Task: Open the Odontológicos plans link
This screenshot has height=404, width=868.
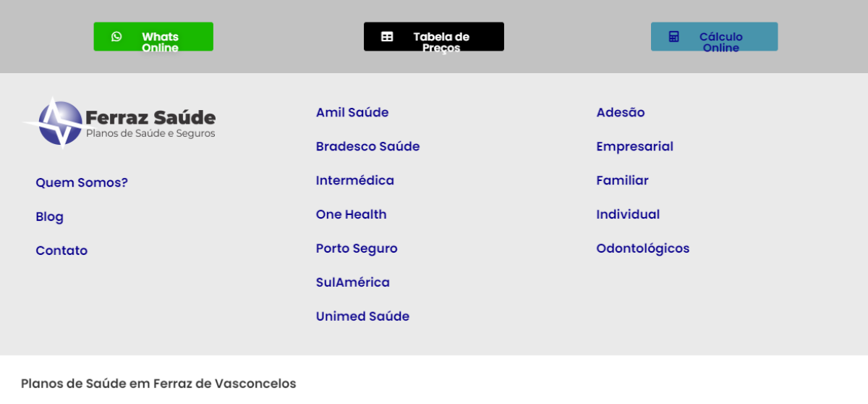Action: pos(643,248)
